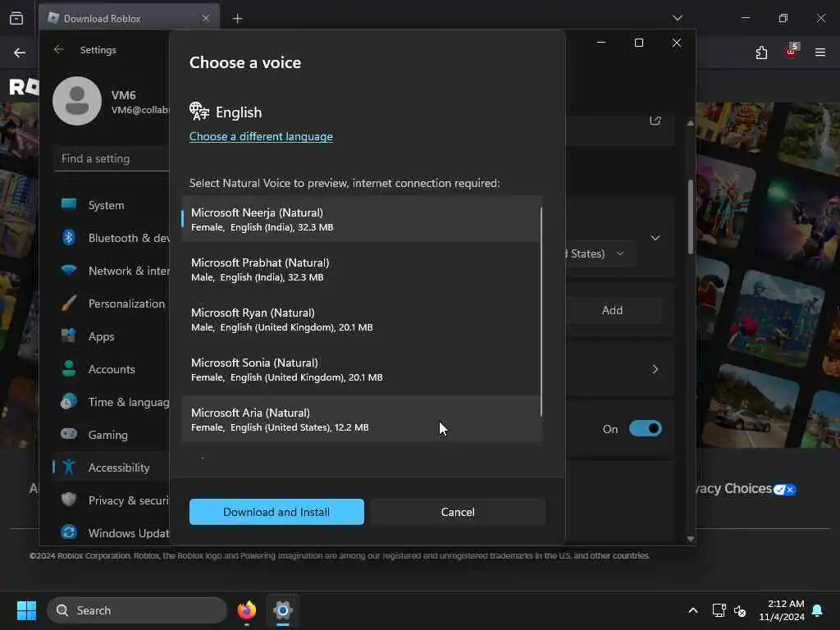Open the Gaming controller icon
This screenshot has width=840, height=630.
tap(69, 434)
